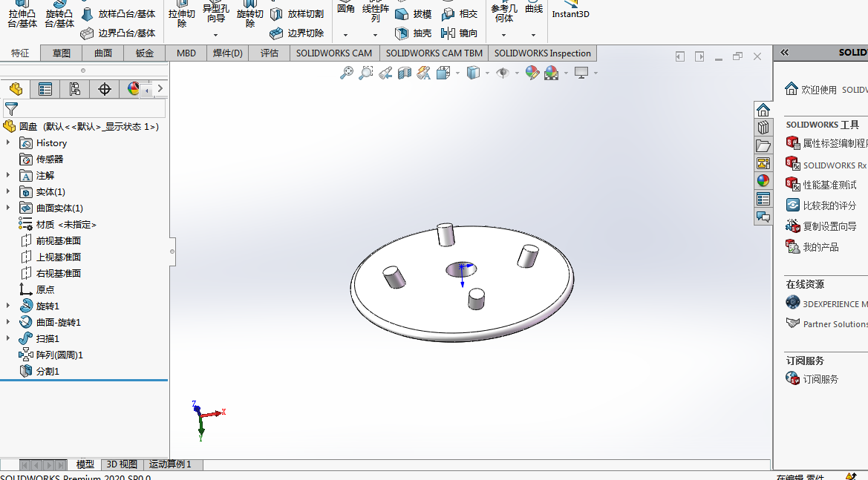Open the 3DEXPERIENCE Marketplace link
Viewport: 868px width, 480px height.
click(826, 303)
